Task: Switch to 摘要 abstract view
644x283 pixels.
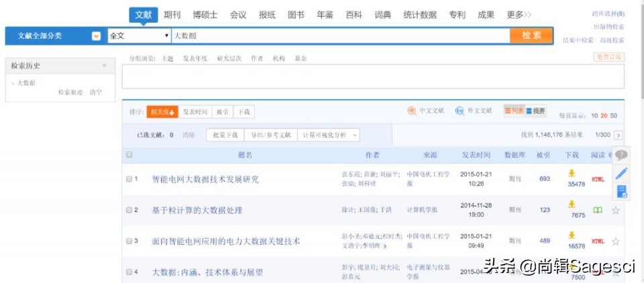Action: 535,111
